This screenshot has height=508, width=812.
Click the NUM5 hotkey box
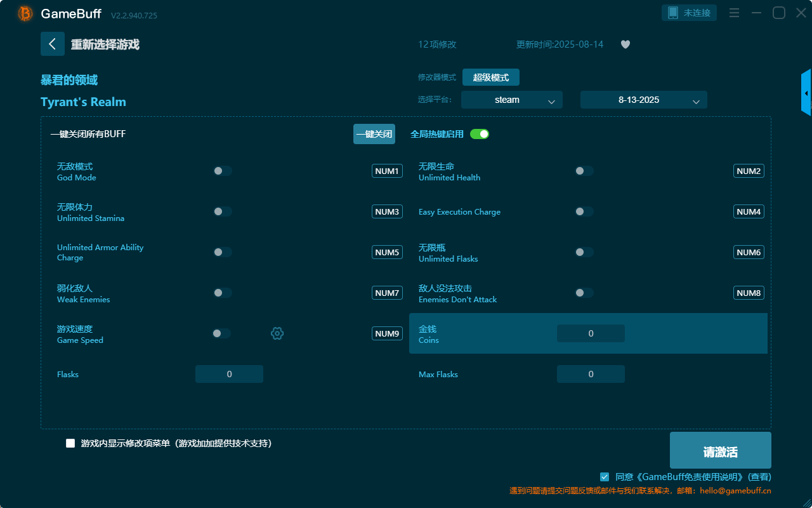pos(387,252)
